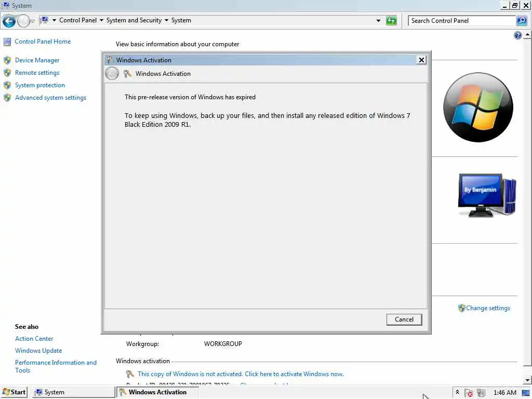The height and width of the screenshot is (399, 532).
Task: Expand the arrow before Control Panel breadcrumb
Action: point(54,20)
